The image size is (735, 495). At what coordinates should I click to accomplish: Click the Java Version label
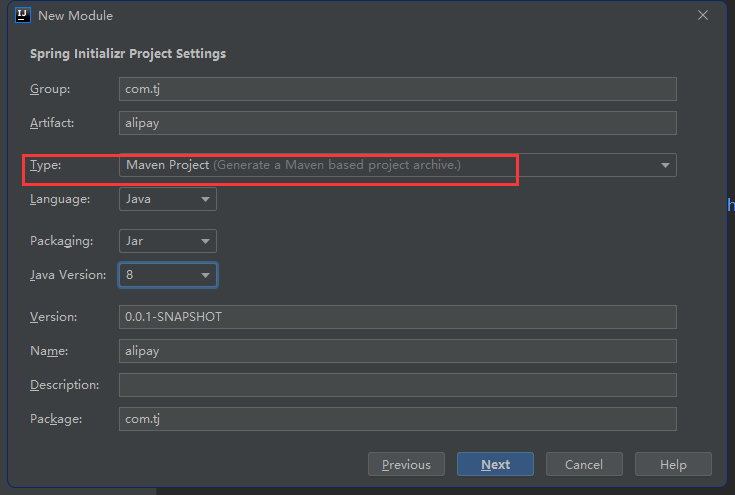tap(68, 275)
